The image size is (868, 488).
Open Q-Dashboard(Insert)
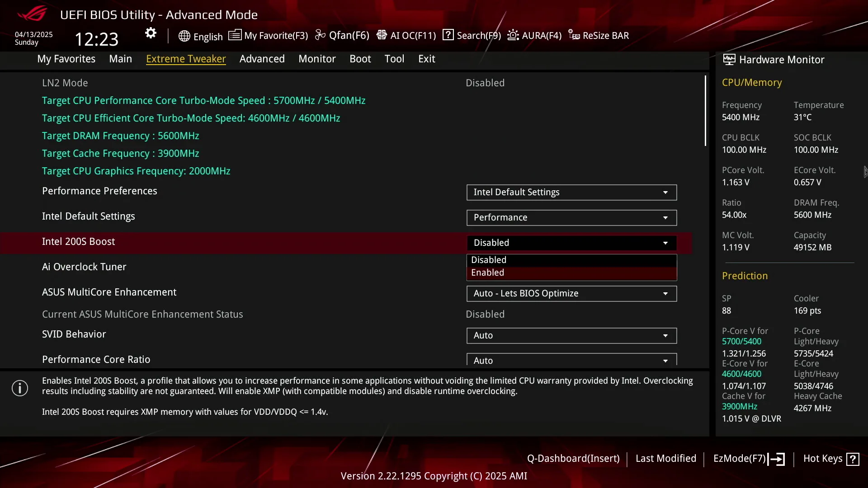click(x=573, y=459)
